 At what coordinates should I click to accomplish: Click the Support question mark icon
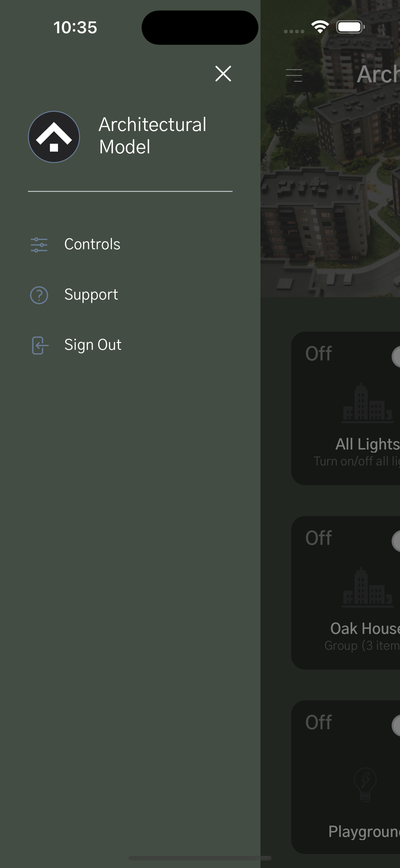[x=39, y=295]
